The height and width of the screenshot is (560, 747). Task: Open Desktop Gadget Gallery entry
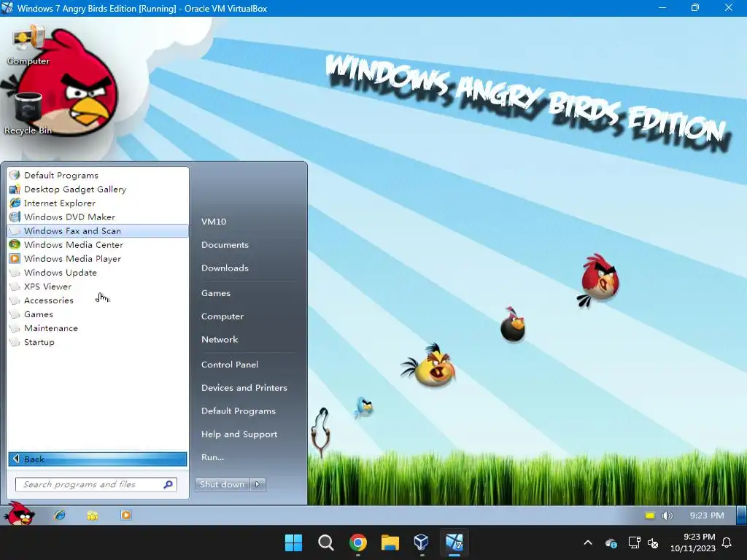click(98, 189)
